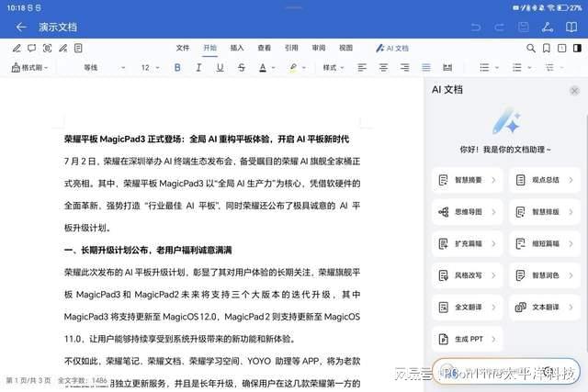The image size is (588, 392).
Task: Save the document with the disk icon
Action: tap(523, 27)
